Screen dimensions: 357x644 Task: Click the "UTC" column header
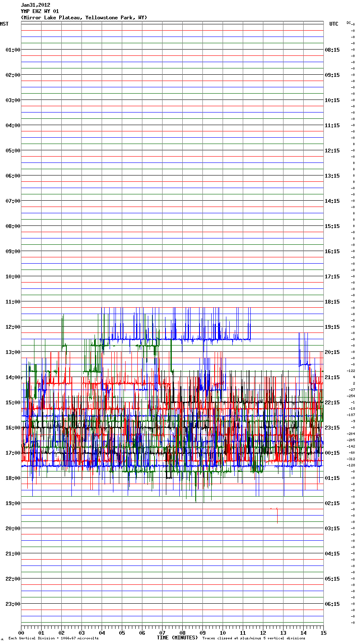click(334, 24)
